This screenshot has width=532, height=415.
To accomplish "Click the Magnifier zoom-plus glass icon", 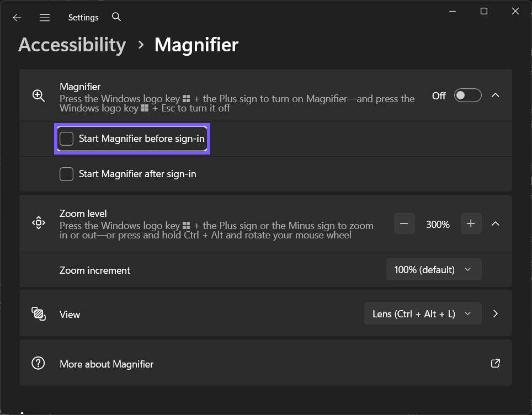I will [x=38, y=95].
